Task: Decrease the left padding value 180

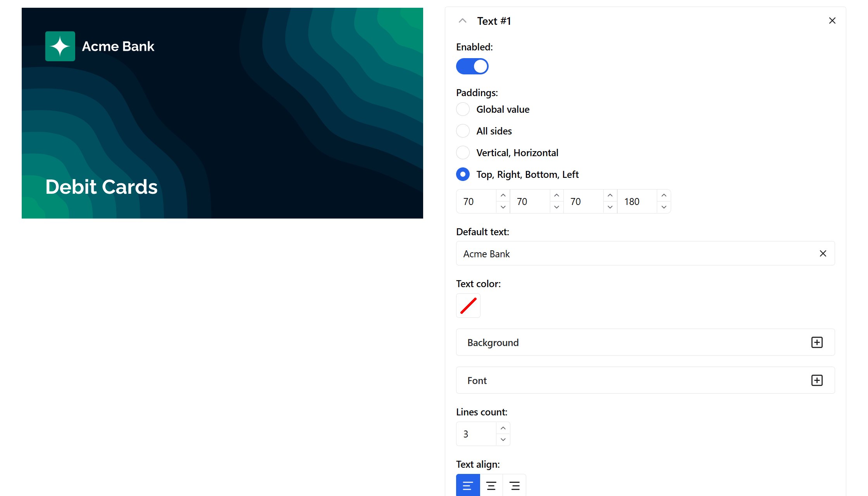Action: 664,207
